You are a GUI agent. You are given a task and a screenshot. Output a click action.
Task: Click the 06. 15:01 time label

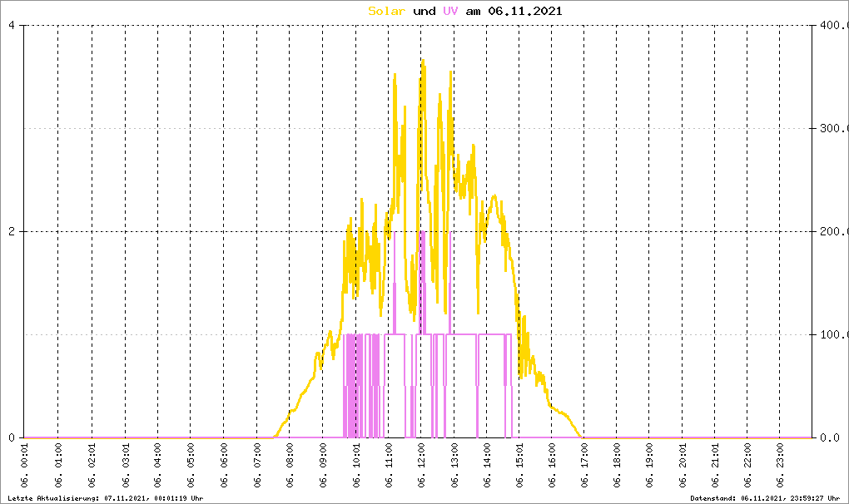pyautogui.click(x=519, y=467)
